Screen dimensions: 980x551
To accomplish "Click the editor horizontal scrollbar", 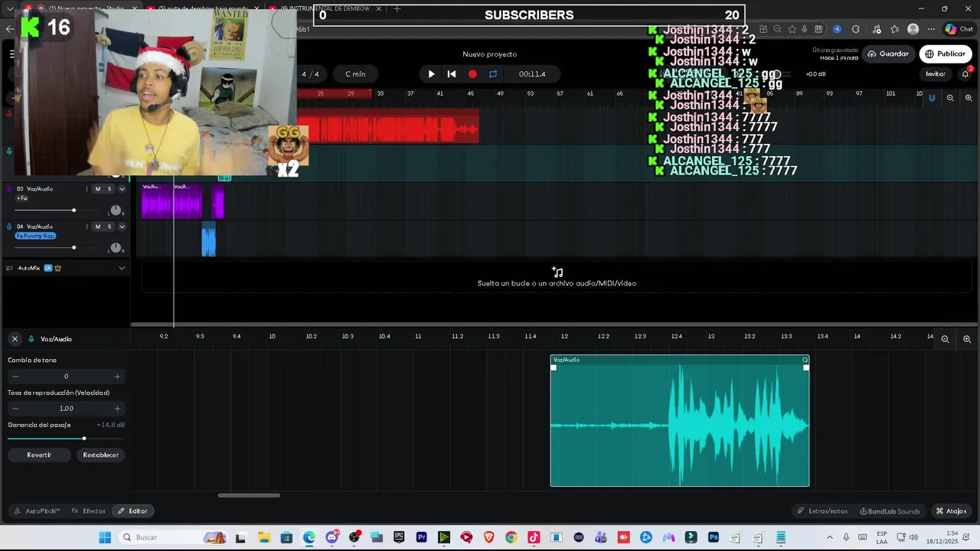I will 249,495.
